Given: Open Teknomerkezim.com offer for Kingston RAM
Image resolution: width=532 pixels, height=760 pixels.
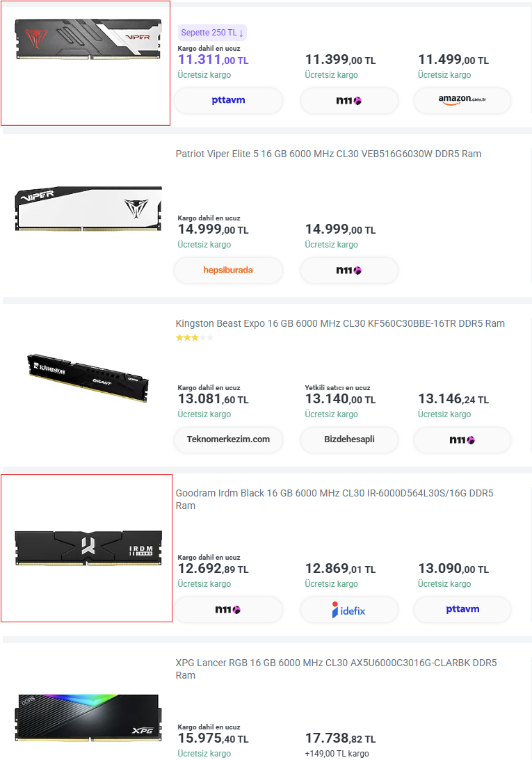Looking at the screenshot, I should [228, 439].
